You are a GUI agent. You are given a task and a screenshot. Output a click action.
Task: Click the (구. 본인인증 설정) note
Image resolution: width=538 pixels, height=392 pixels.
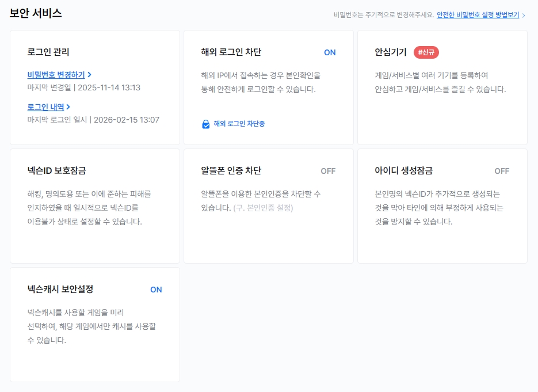(x=263, y=208)
